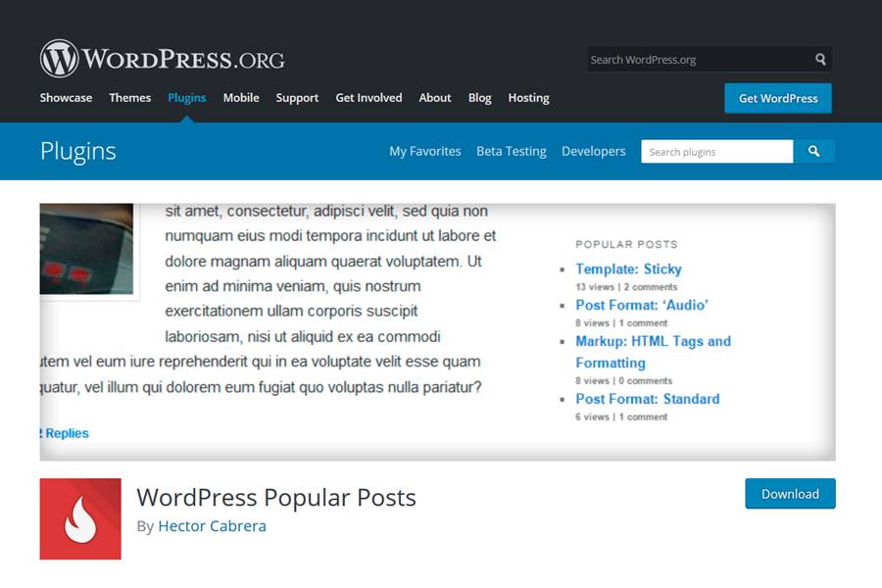
Task: Click the Replies link in the banner
Action: point(64,433)
